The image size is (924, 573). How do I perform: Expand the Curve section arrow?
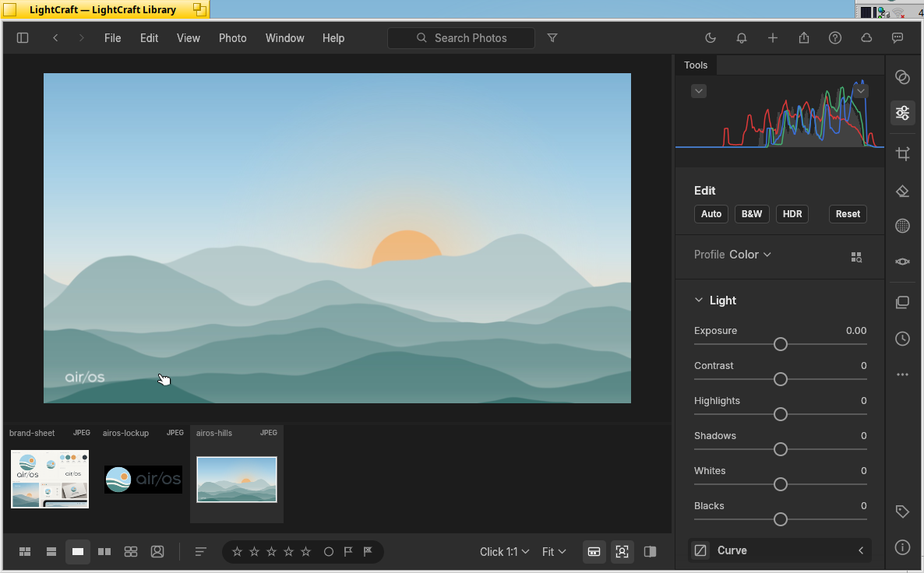tap(861, 550)
